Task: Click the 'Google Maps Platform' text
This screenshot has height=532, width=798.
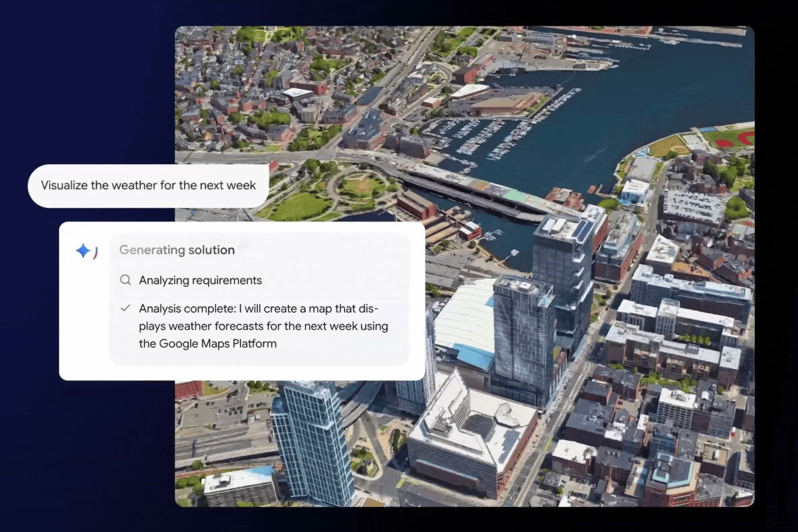Action: click(218, 343)
